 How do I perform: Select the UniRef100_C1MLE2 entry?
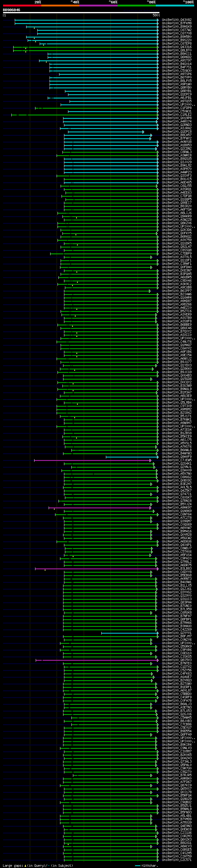pos(177,115)
